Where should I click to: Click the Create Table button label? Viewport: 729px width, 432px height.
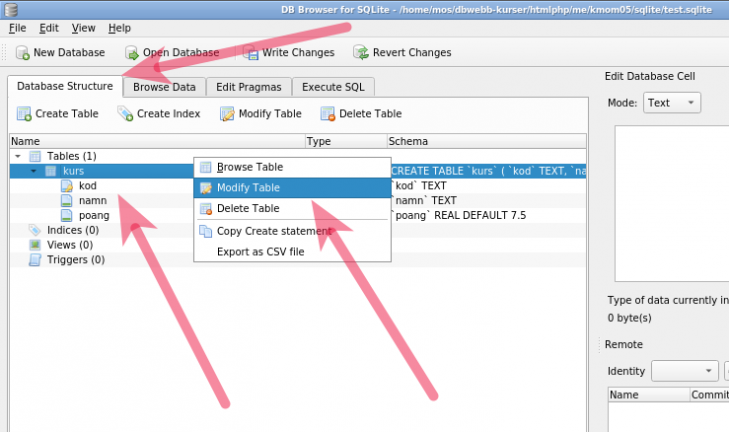coord(67,113)
